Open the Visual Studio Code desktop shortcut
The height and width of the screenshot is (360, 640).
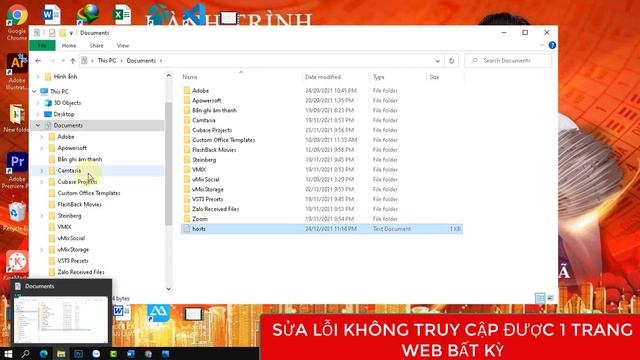coord(193,15)
